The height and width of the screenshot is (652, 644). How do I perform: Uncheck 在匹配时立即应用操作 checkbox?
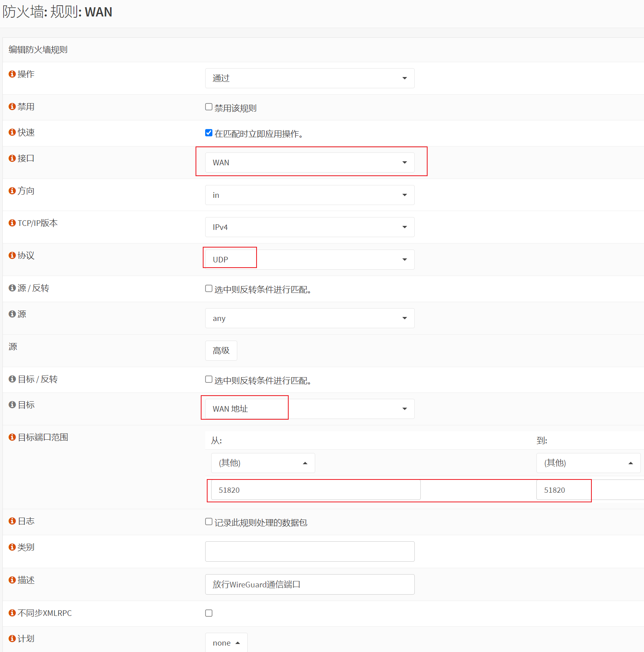pyautogui.click(x=209, y=133)
